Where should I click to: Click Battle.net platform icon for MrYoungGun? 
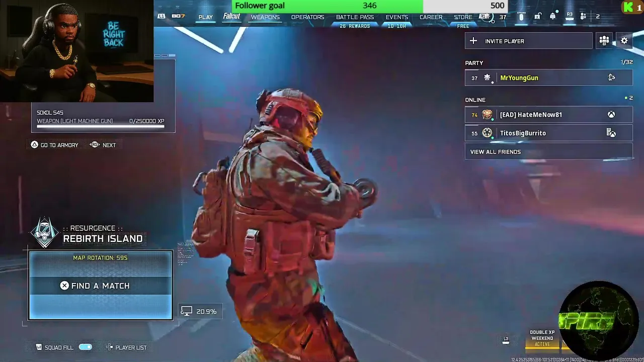611,77
